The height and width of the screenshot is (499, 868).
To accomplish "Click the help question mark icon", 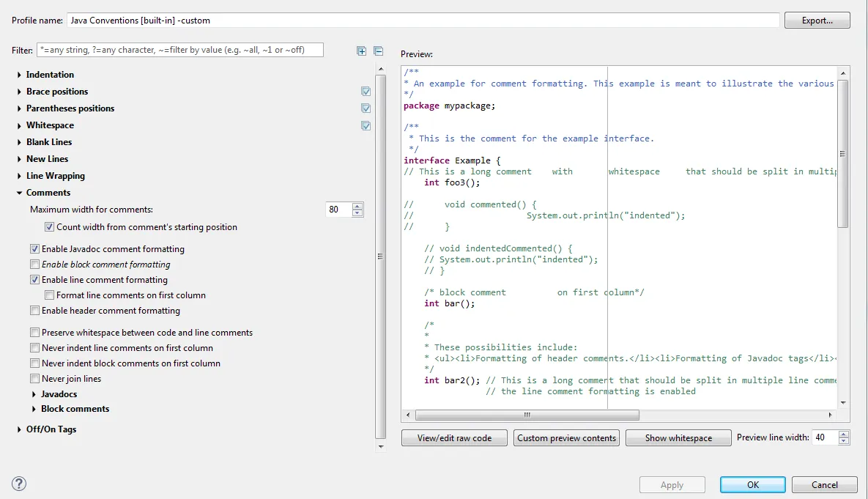I will (x=20, y=484).
